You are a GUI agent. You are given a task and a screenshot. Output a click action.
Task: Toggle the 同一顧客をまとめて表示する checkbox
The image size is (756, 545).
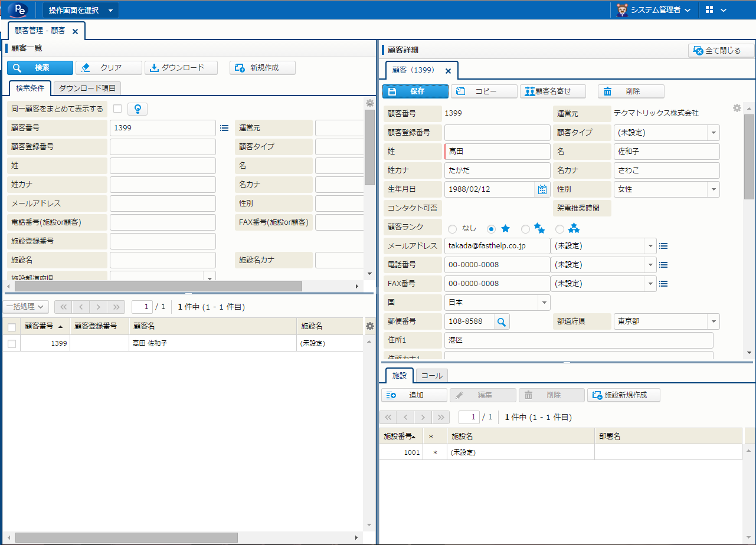coord(117,109)
